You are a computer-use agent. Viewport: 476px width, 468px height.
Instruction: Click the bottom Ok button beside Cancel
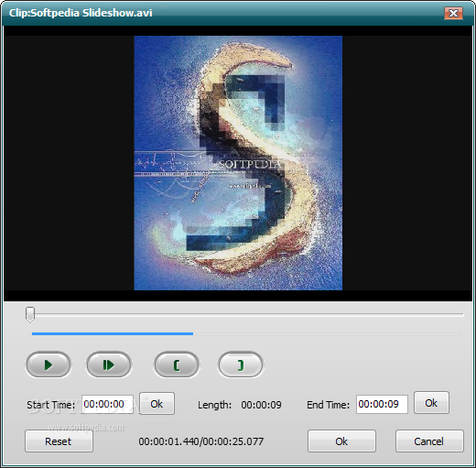click(x=341, y=441)
